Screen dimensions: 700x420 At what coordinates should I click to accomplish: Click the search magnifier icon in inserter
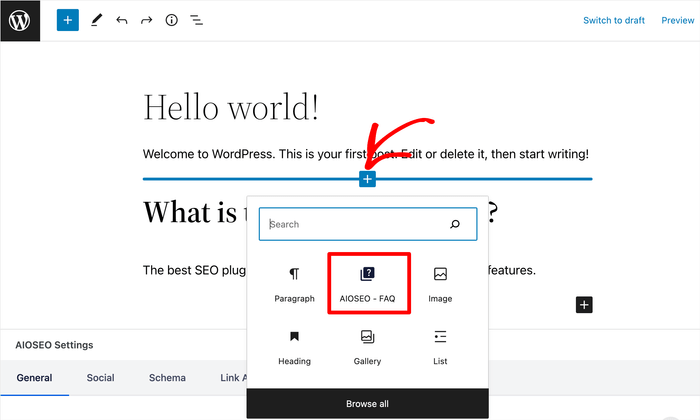coord(455,224)
